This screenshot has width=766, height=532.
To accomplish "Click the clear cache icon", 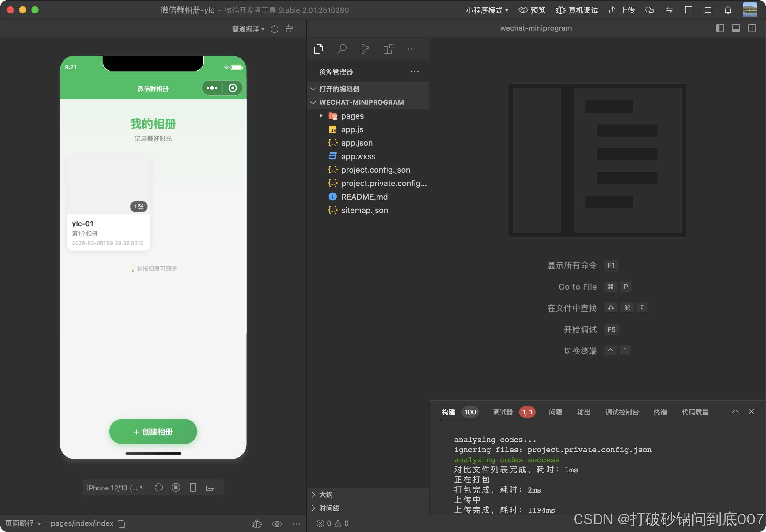I will 289,29.
